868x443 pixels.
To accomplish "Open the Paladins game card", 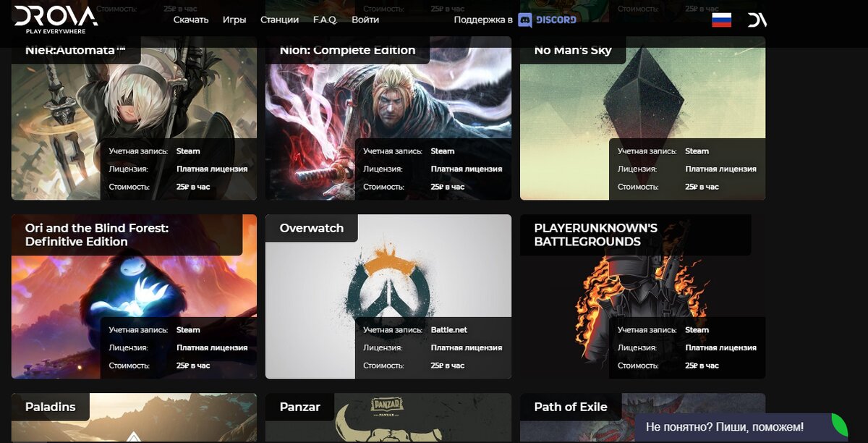I will [x=134, y=418].
